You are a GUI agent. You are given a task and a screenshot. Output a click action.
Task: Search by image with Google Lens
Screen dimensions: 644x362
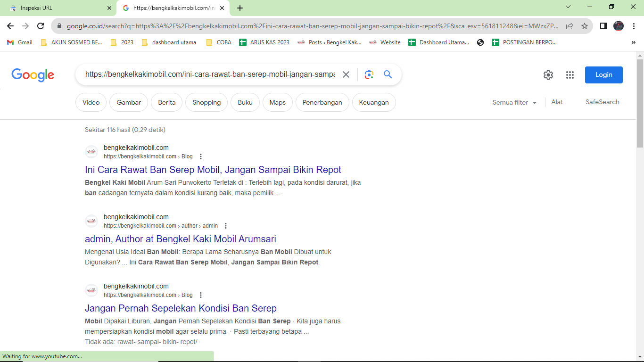click(369, 74)
